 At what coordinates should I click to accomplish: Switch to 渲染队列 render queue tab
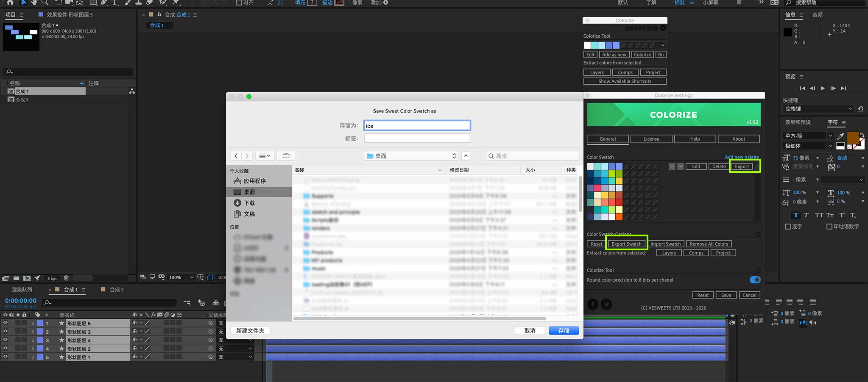click(x=22, y=290)
